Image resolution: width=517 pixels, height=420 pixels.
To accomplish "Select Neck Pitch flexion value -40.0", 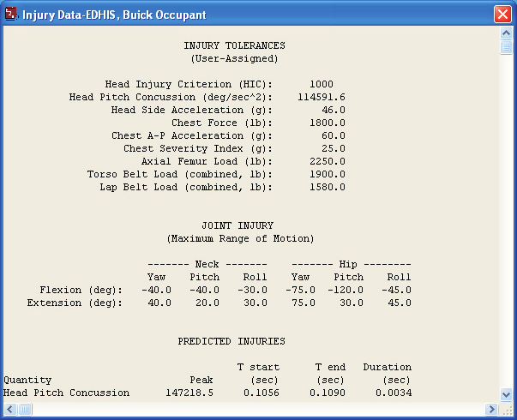I will (204, 290).
